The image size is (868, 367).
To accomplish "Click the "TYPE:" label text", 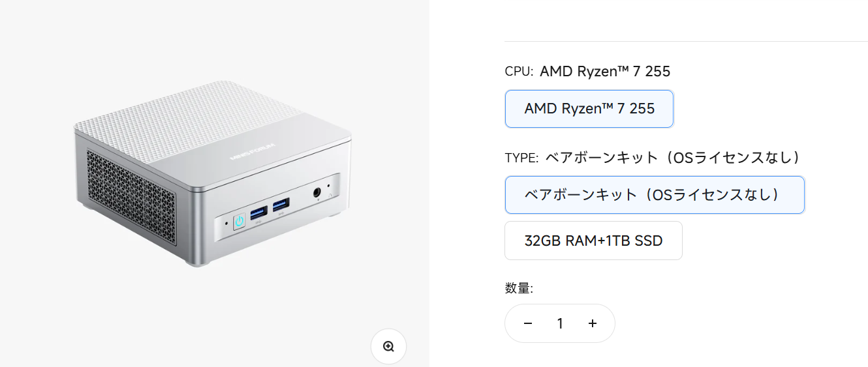I will pyautogui.click(x=521, y=158).
